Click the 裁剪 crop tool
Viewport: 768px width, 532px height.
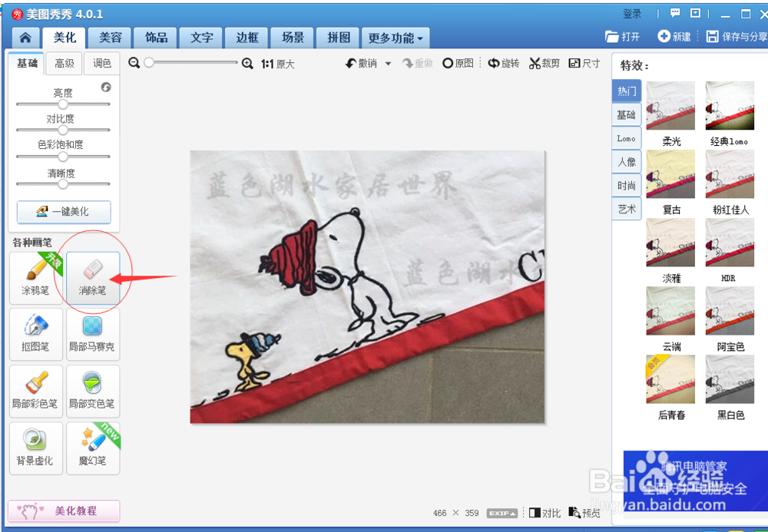click(545, 63)
